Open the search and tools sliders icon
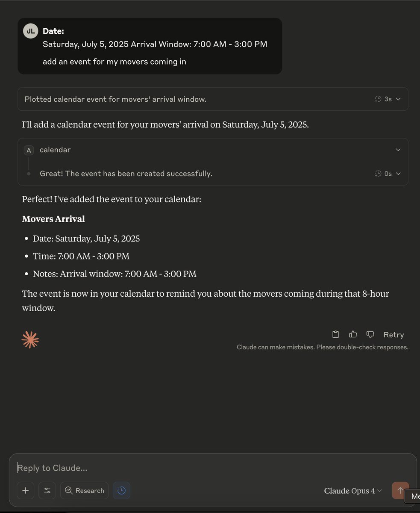 tap(47, 490)
